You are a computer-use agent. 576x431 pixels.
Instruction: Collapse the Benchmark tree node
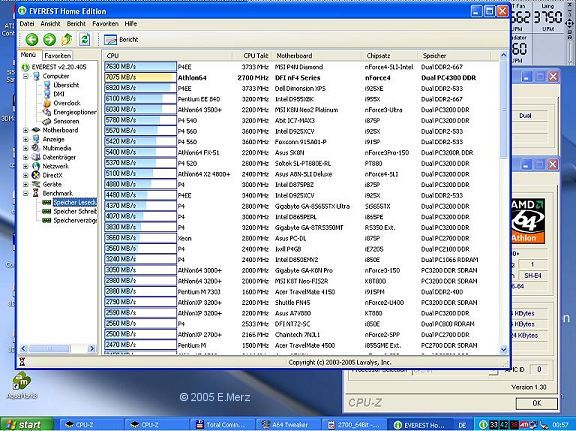(x=26, y=193)
